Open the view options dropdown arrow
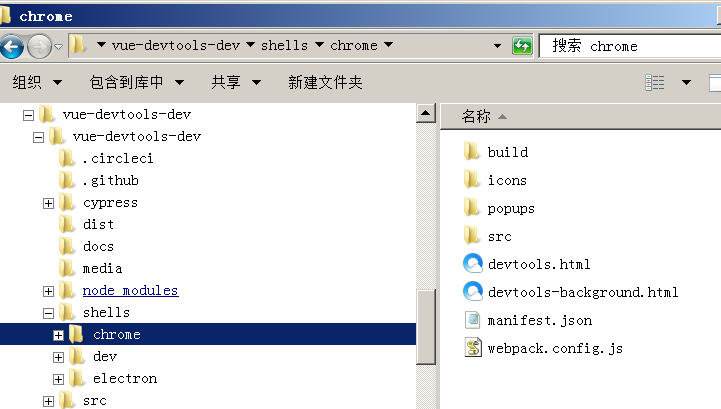Screen dimensions: 721x409 point(686,83)
